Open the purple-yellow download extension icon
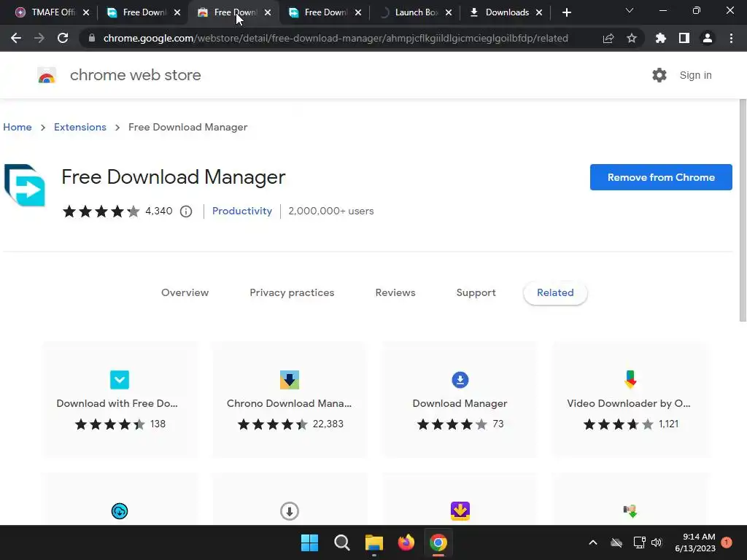This screenshot has width=747, height=560. pos(460,511)
